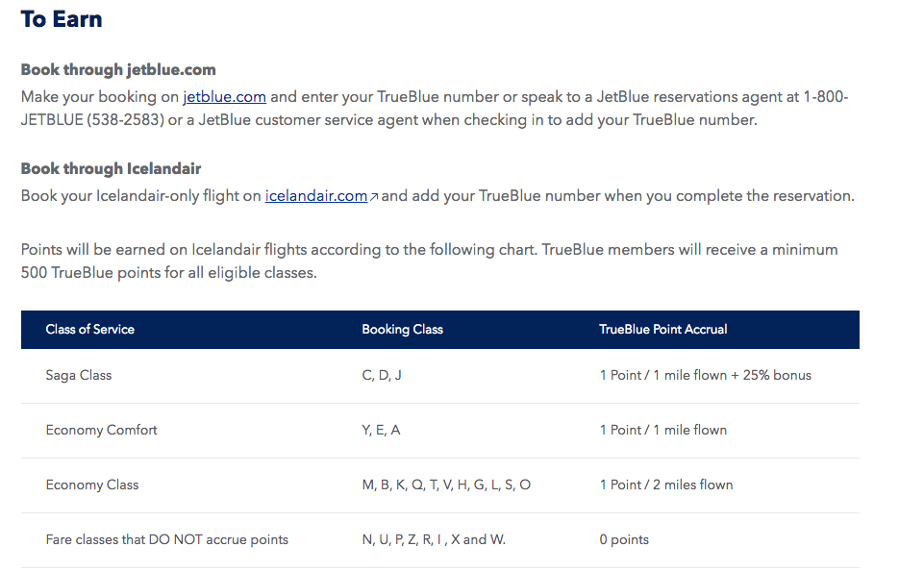
Task: Click the "Y, E, A" booking class cell
Action: 381,430
